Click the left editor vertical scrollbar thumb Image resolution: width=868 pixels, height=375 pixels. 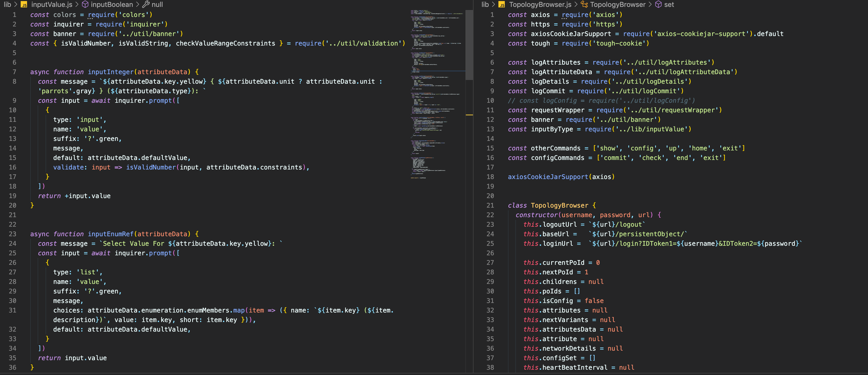(x=469, y=45)
